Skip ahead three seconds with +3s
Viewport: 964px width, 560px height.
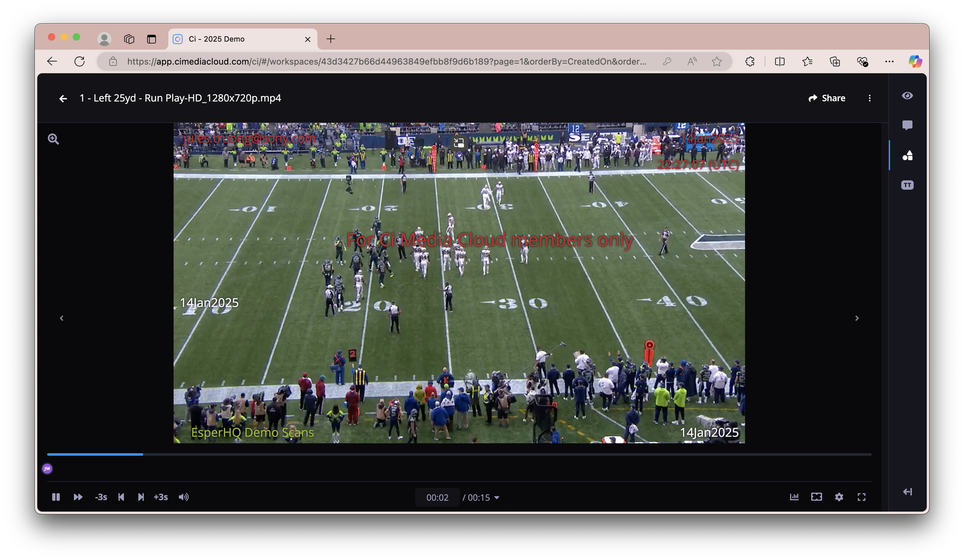[x=161, y=497]
